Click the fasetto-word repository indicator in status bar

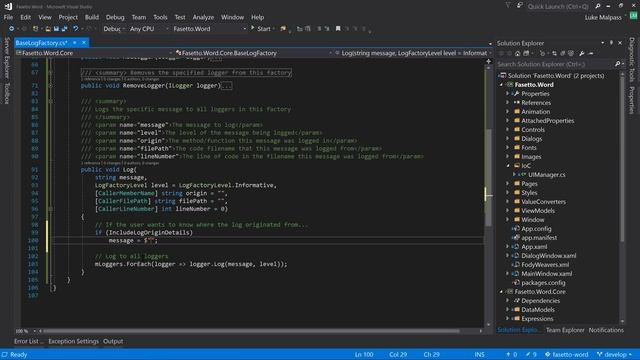pos(567,354)
